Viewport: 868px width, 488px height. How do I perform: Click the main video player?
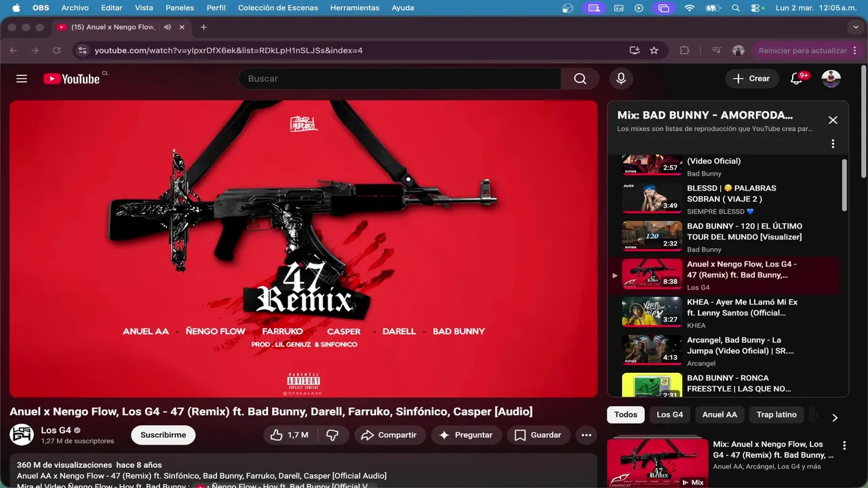[303, 249]
